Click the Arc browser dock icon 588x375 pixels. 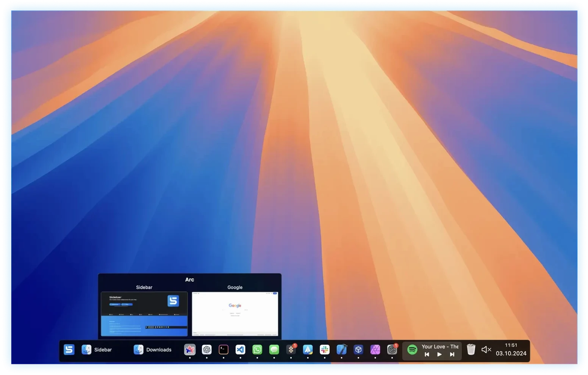(190, 350)
